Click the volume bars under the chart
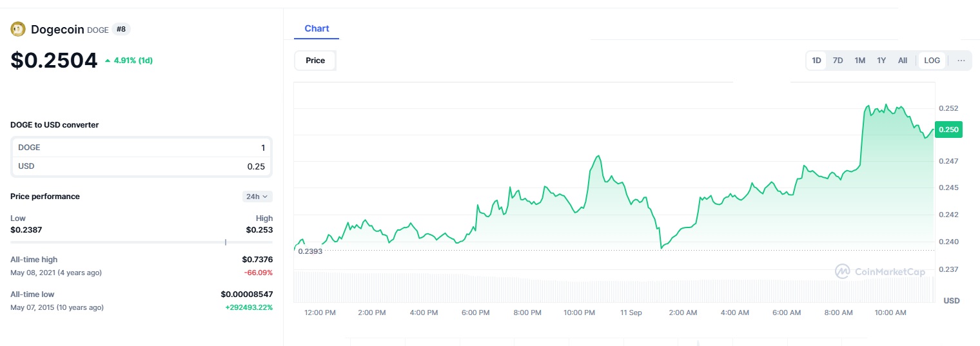This screenshot has height=346, width=980. 614,287
